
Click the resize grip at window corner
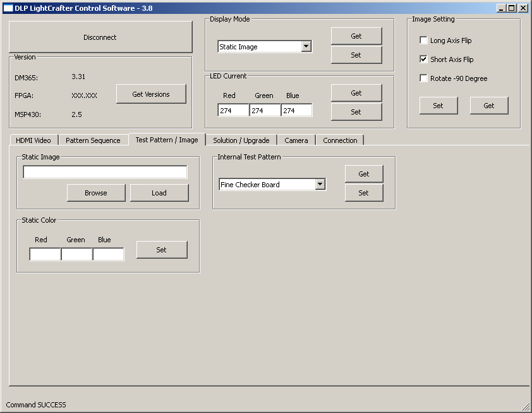pos(526,406)
